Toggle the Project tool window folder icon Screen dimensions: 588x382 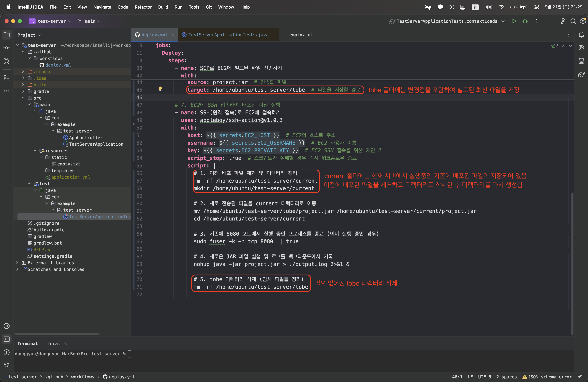tap(7, 35)
